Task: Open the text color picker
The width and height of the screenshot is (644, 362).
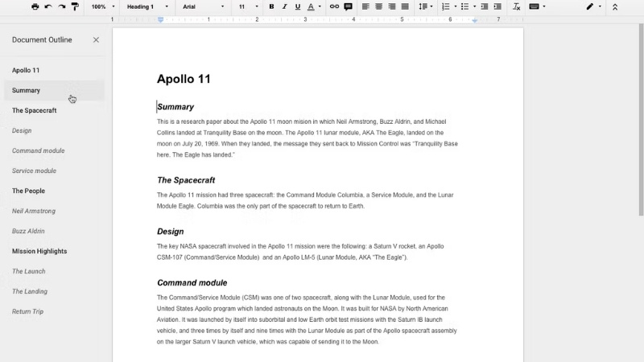Action: (x=312, y=6)
